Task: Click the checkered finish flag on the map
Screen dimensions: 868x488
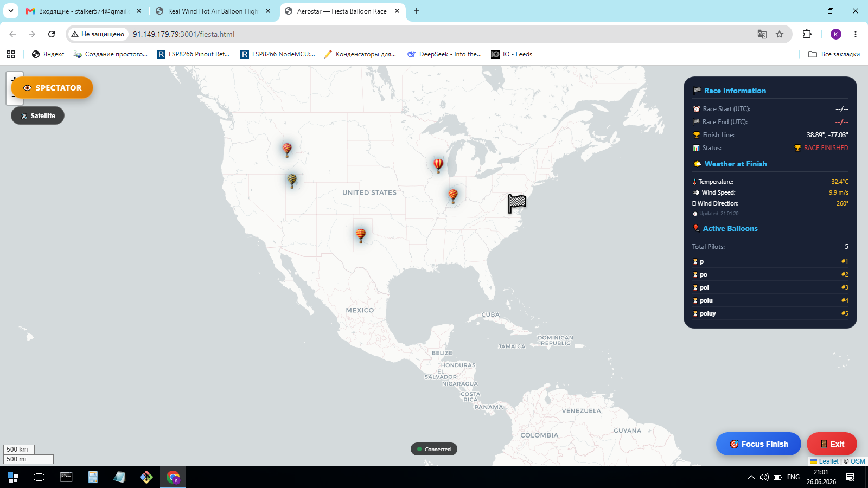Action: click(x=516, y=204)
